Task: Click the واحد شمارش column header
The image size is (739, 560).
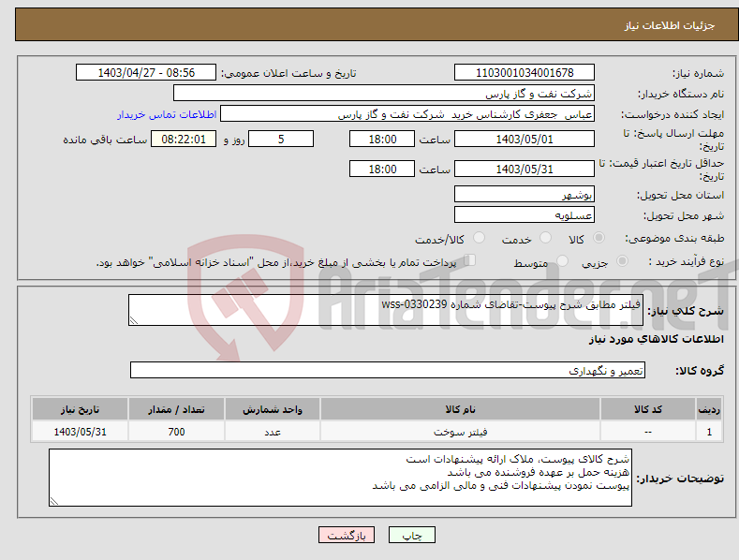Action: (273, 409)
